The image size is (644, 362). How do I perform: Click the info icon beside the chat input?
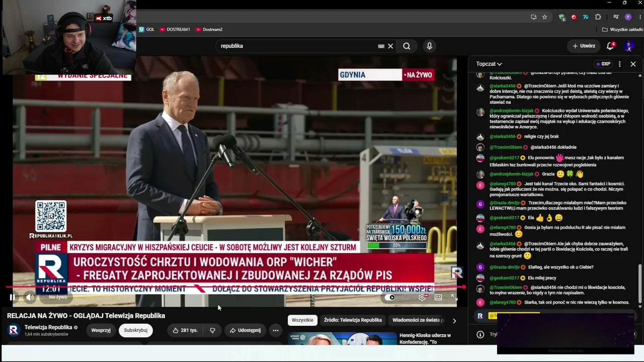coord(480,334)
